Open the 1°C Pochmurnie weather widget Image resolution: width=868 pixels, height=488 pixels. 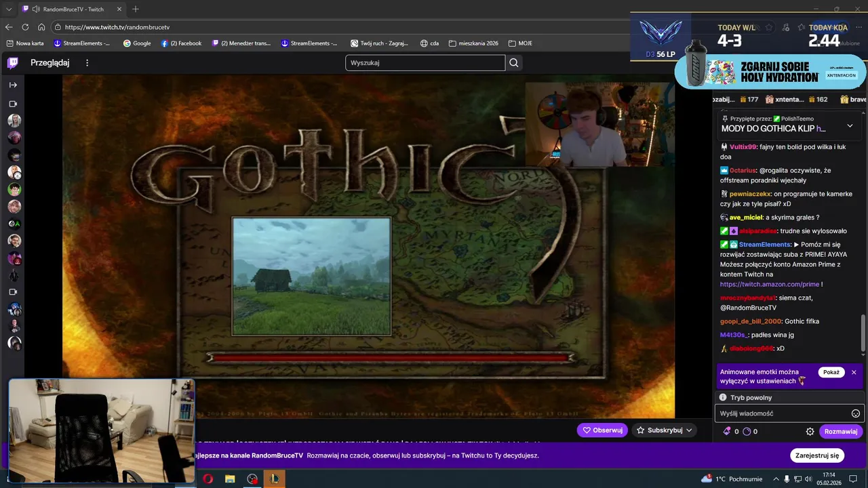pos(731,479)
